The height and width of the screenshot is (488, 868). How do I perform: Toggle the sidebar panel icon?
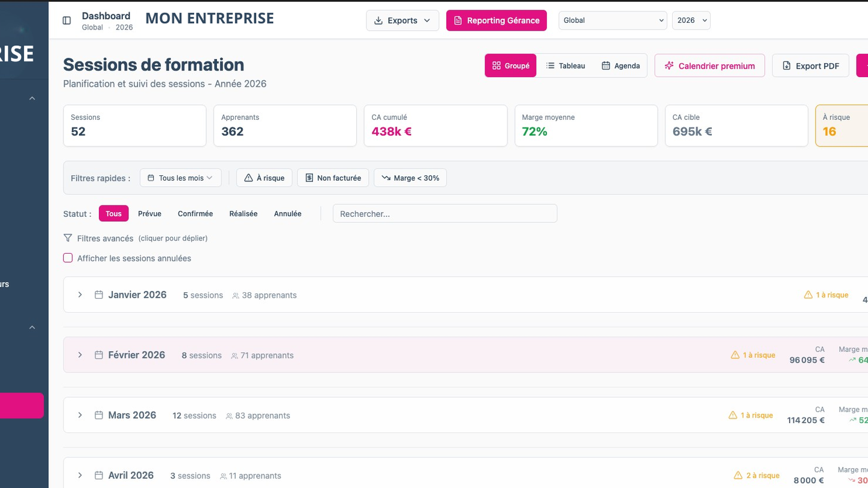click(x=67, y=20)
